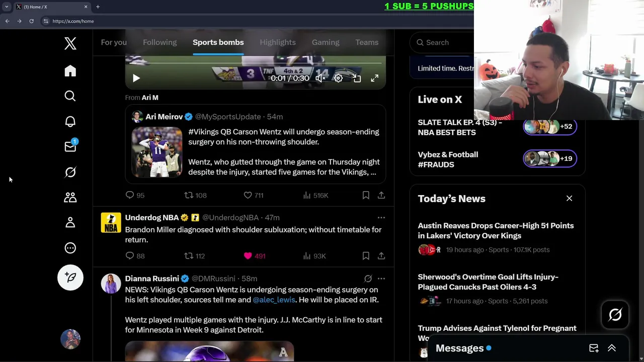This screenshot has height=362, width=644.
Task: Share the Underdog NBA post
Action: [x=381, y=256]
